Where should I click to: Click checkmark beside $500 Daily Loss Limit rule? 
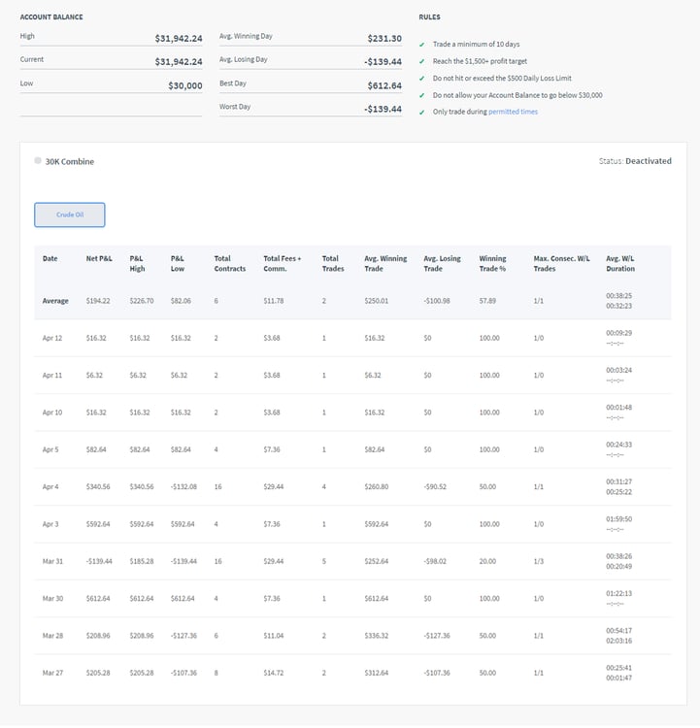coord(422,79)
